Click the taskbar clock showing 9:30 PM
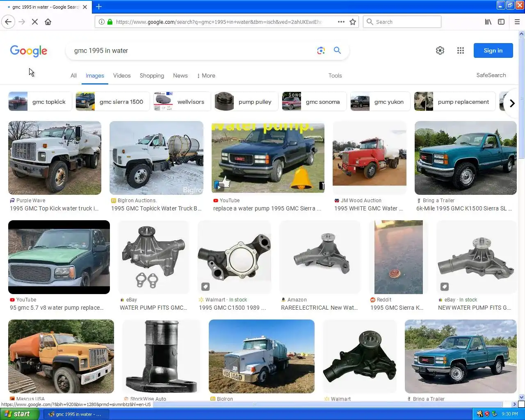 point(510,414)
